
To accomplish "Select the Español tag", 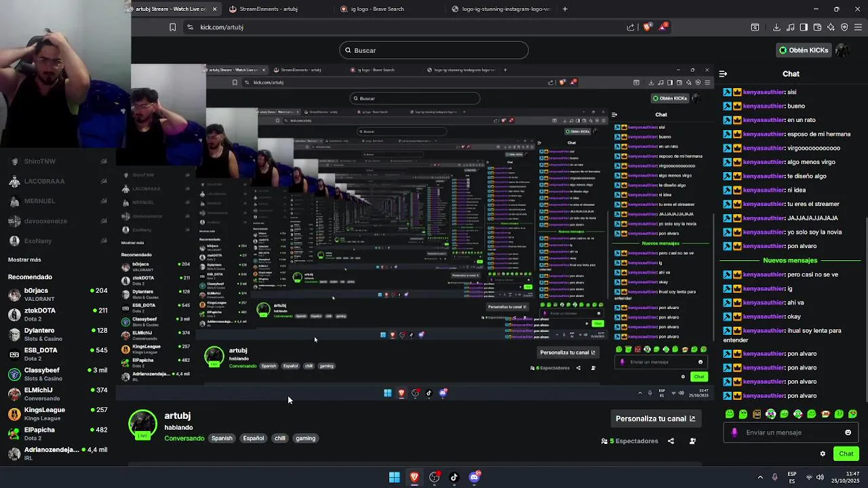I will tap(254, 439).
